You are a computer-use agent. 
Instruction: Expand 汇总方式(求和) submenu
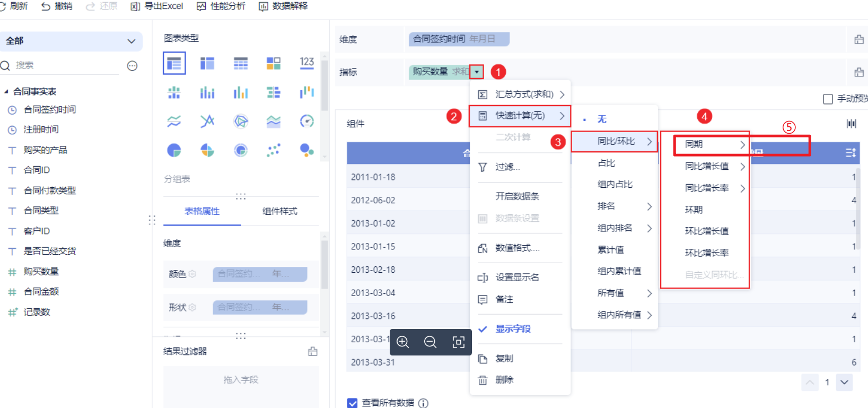(520, 94)
